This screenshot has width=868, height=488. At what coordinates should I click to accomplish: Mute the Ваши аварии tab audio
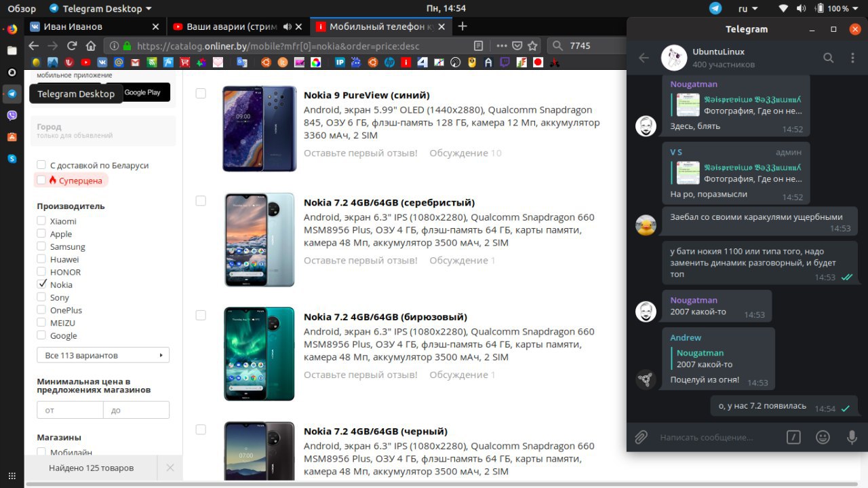point(288,26)
